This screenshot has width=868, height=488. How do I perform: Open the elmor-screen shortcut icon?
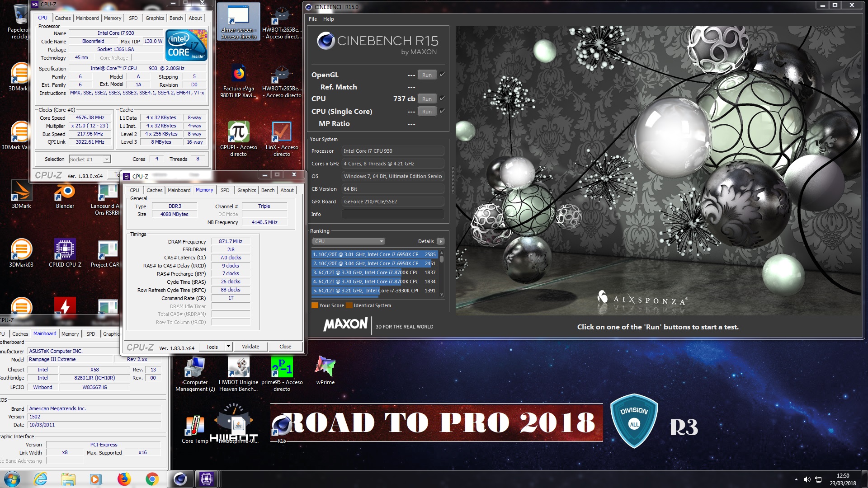[x=239, y=22]
